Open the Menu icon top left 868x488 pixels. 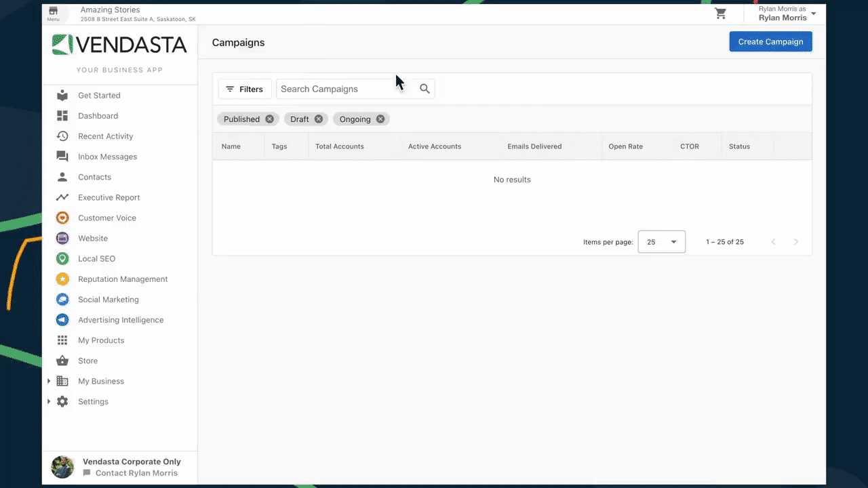point(53,14)
